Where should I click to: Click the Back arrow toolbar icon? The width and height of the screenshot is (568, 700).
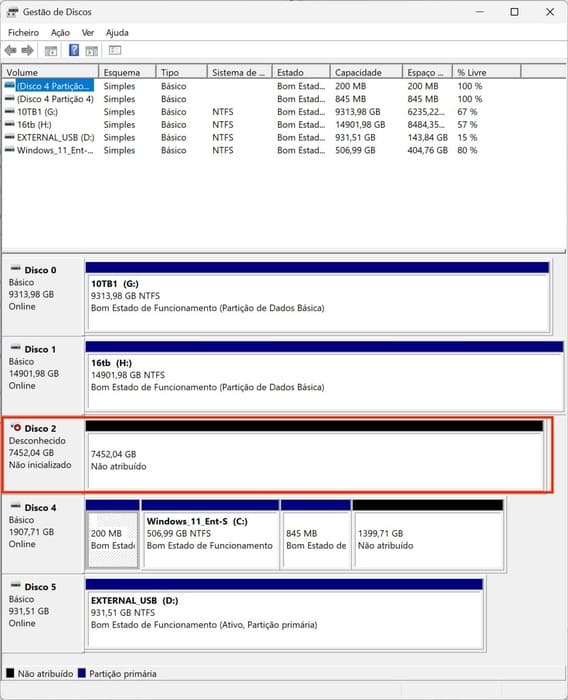[x=11, y=50]
